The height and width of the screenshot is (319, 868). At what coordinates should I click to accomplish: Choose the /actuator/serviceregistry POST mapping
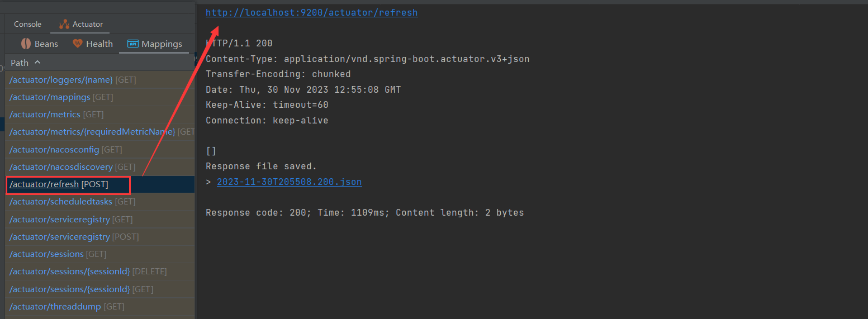60,237
